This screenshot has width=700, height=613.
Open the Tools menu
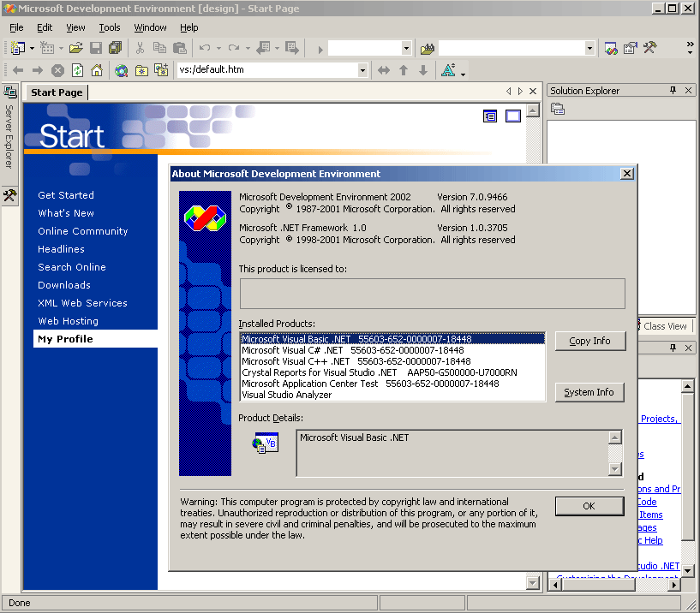point(109,27)
